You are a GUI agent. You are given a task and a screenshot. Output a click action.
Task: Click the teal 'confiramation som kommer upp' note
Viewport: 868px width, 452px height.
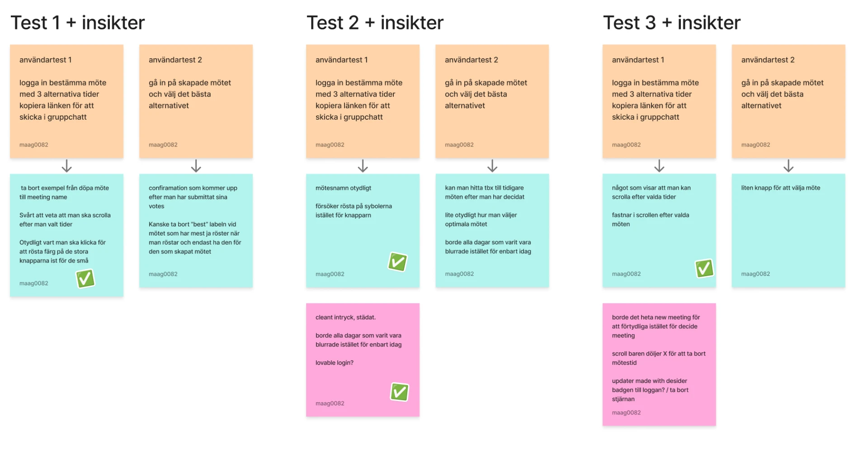[x=196, y=231]
